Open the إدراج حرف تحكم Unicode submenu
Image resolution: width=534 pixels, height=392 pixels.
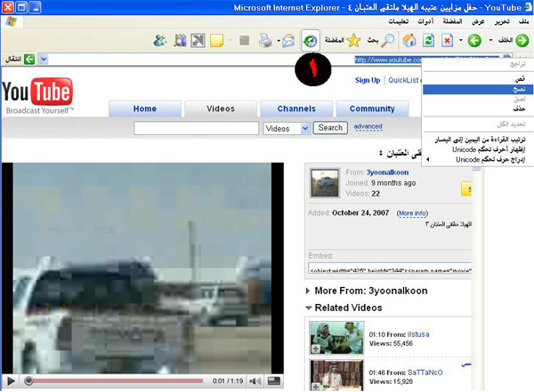click(477, 160)
